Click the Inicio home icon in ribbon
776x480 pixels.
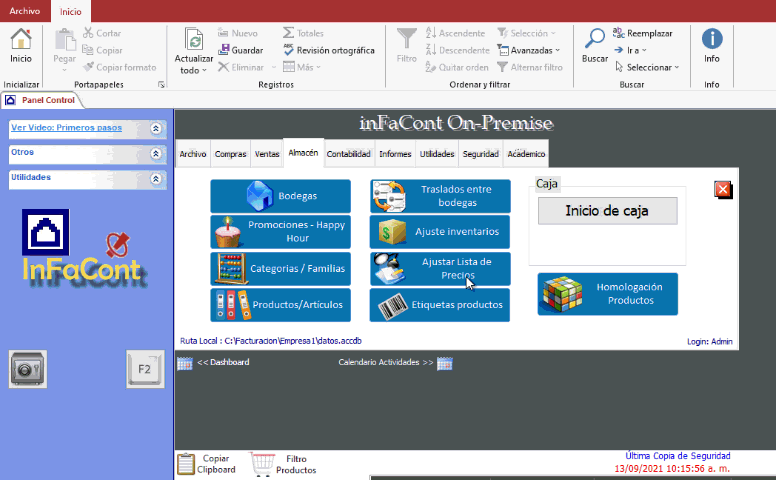[x=21, y=39]
